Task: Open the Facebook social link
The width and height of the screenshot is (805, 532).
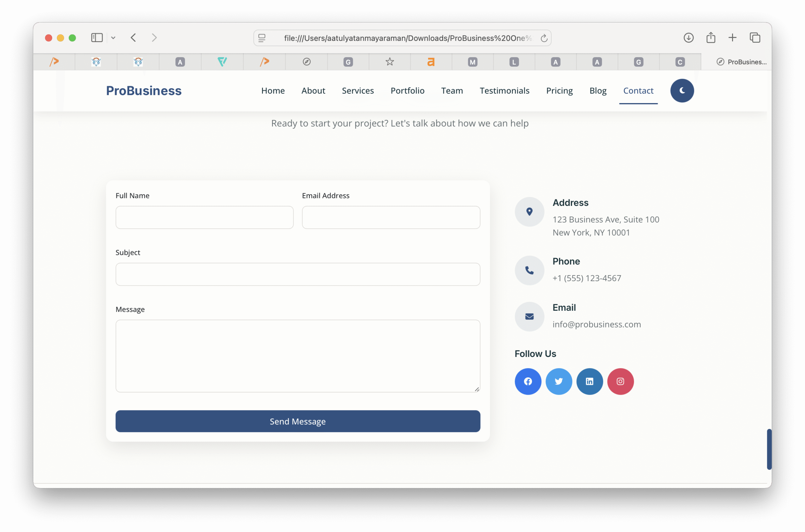Action: click(528, 381)
